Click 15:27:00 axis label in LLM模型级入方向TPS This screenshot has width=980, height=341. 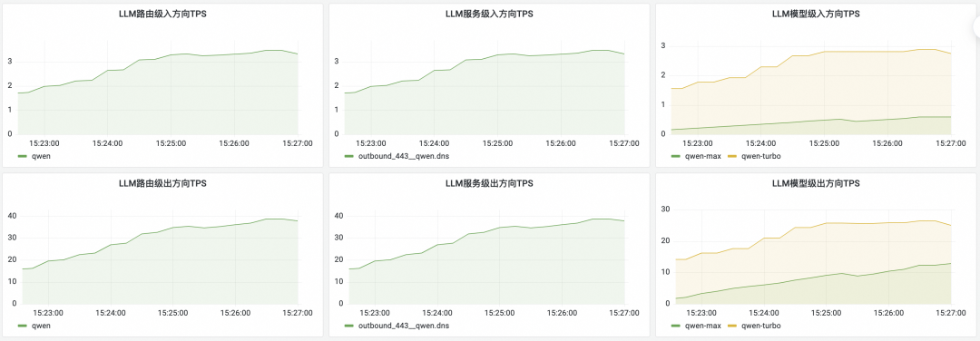click(950, 143)
